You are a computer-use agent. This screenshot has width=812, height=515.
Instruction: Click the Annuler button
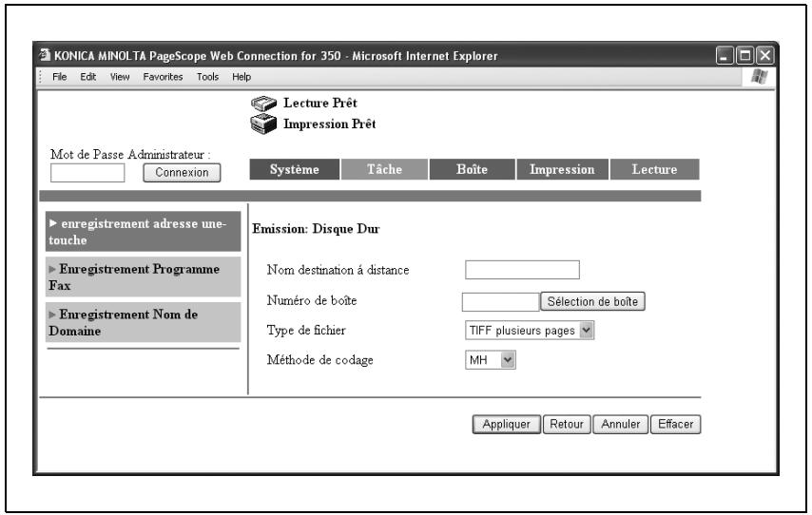(x=620, y=425)
